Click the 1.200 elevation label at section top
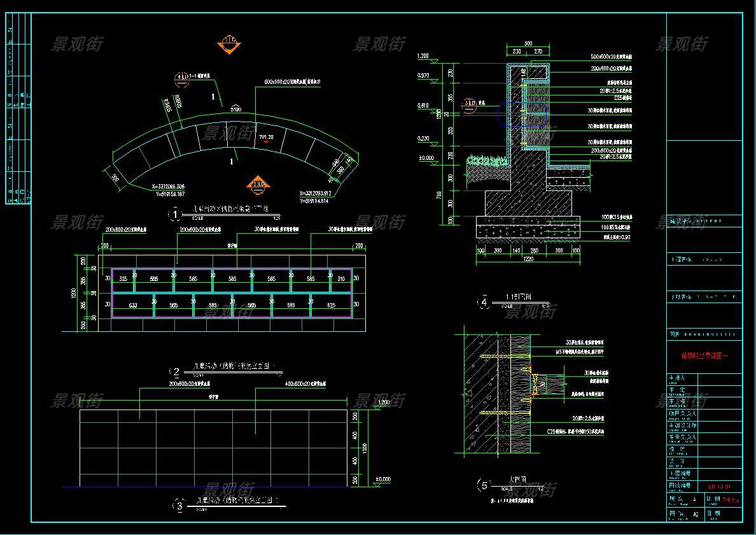756x535 pixels. click(423, 56)
